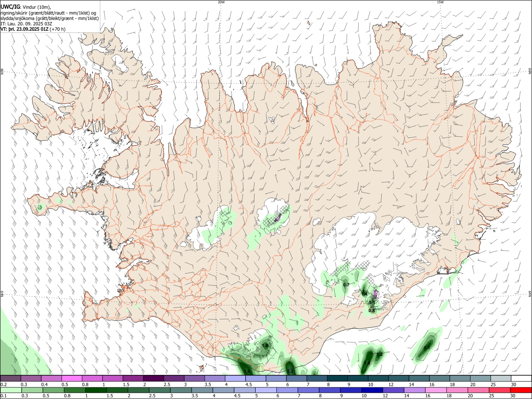Click the 1.2 precipitation value offshore
The width and height of the screenshot is (532, 399).
click(x=379, y=354)
